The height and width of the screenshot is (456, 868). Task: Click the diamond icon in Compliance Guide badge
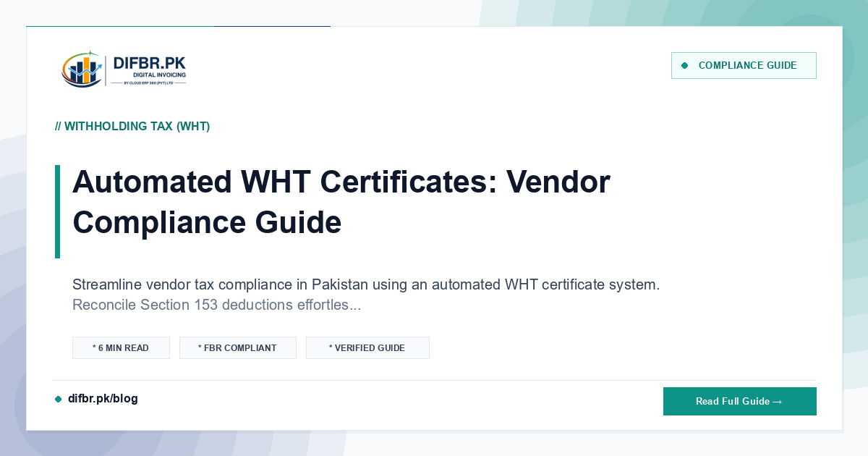pyautogui.click(x=685, y=66)
